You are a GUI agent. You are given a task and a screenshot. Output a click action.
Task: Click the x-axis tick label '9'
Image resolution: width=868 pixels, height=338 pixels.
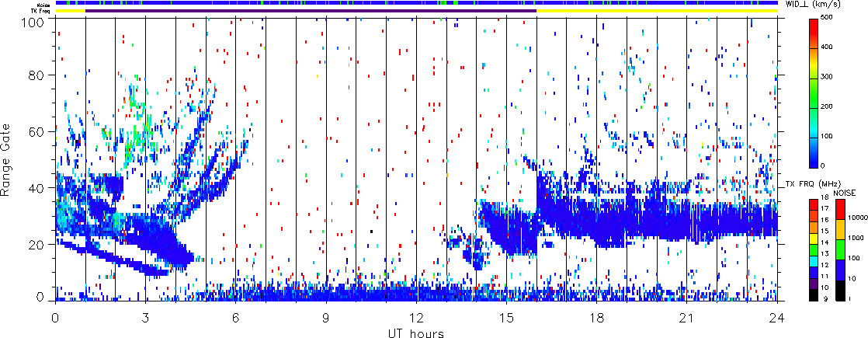click(326, 318)
